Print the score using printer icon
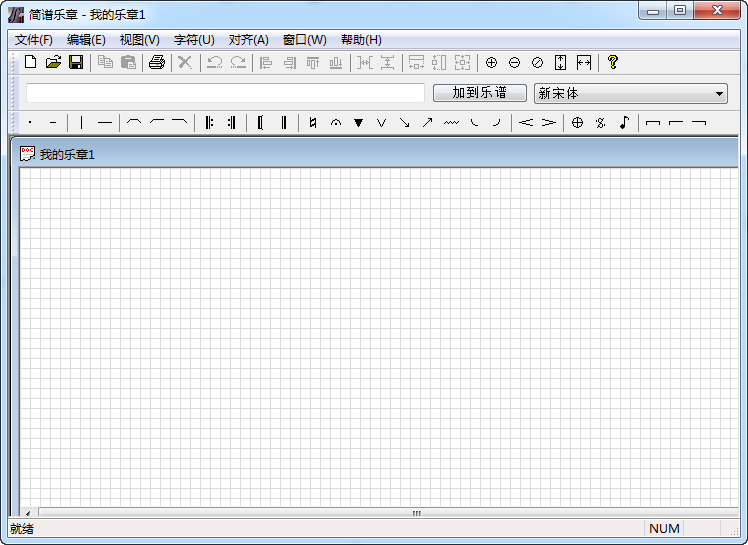 156,62
